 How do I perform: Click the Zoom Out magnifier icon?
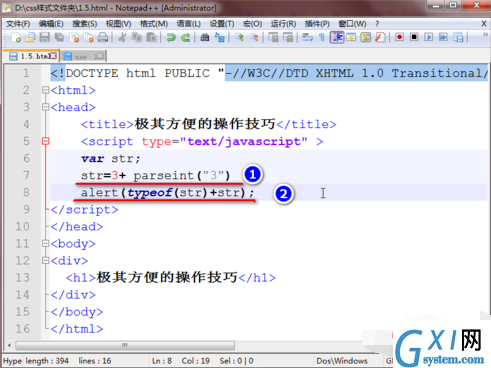pos(254,37)
